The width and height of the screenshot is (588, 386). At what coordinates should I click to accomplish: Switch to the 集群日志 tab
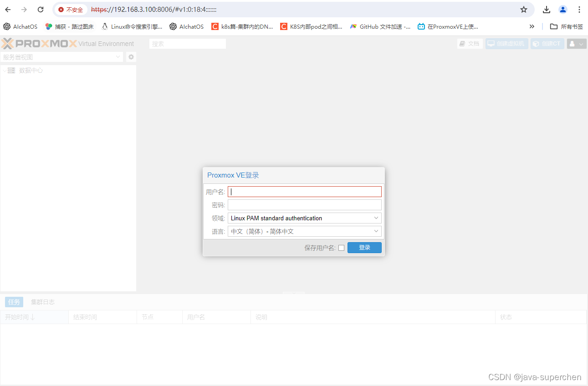(43, 302)
